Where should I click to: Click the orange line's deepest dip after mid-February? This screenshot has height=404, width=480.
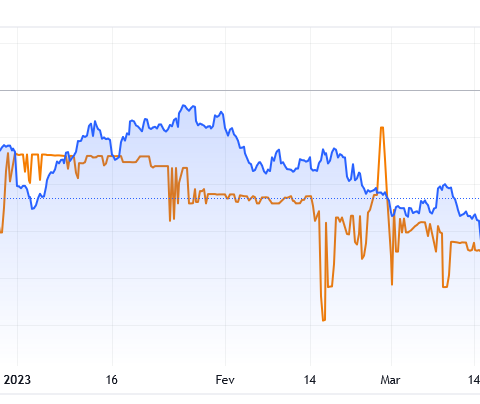tap(323, 320)
